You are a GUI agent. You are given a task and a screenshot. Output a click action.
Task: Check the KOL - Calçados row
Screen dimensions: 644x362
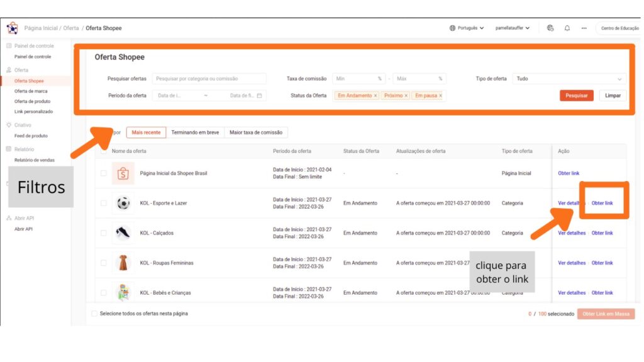coord(104,233)
